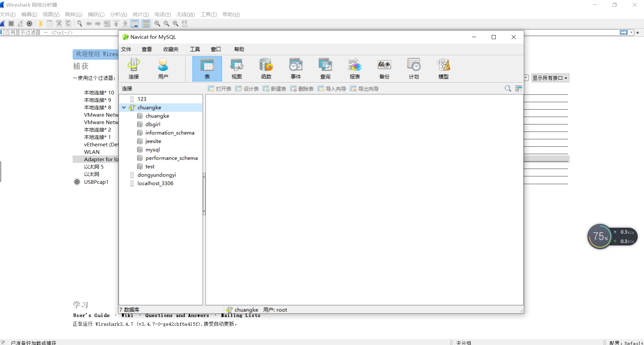Screen dimensions: 644x345
Task: Click 打开表 button in Navicat
Action: click(x=220, y=89)
